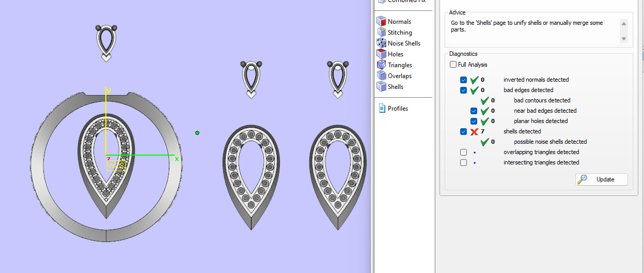Open the Overlaps page icon
Image resolution: width=644 pixels, height=273 pixels.
pos(382,76)
